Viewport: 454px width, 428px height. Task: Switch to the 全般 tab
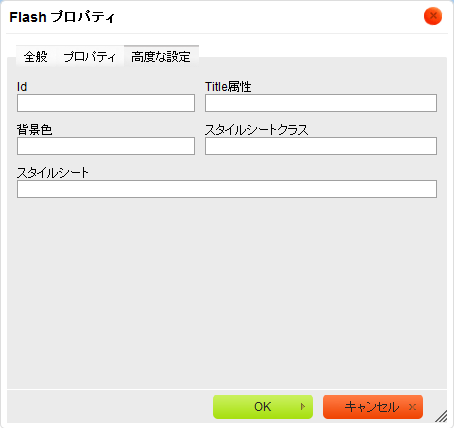pyautogui.click(x=36, y=57)
